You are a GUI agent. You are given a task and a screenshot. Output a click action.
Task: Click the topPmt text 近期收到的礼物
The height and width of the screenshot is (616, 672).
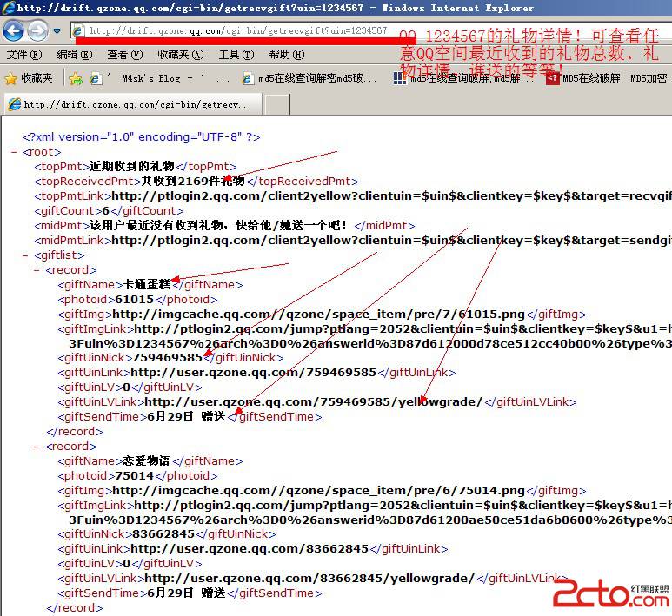[x=132, y=166]
